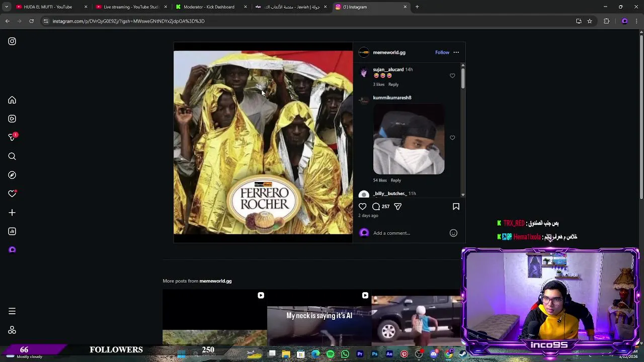This screenshot has height=362, width=644.
Task: Open the masked man GIF in comment
Action: coord(409,139)
